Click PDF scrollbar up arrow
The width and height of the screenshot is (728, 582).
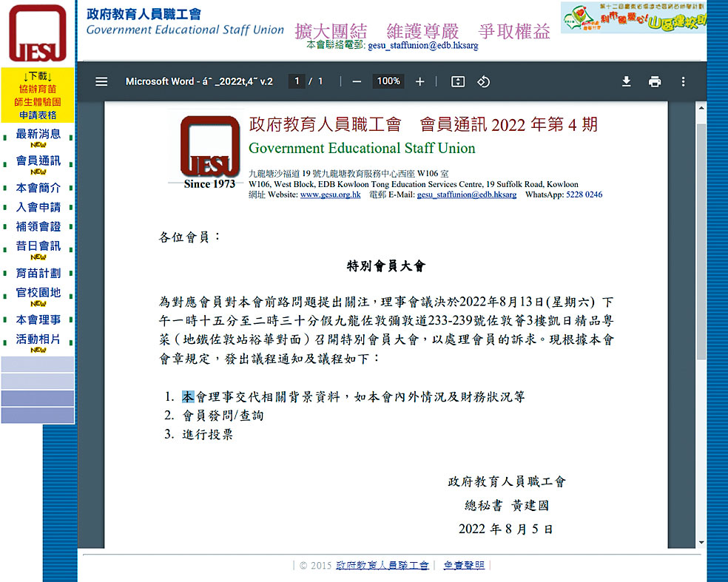click(701, 108)
